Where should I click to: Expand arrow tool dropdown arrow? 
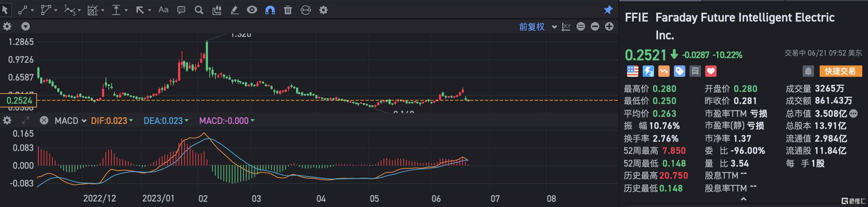(150, 10)
